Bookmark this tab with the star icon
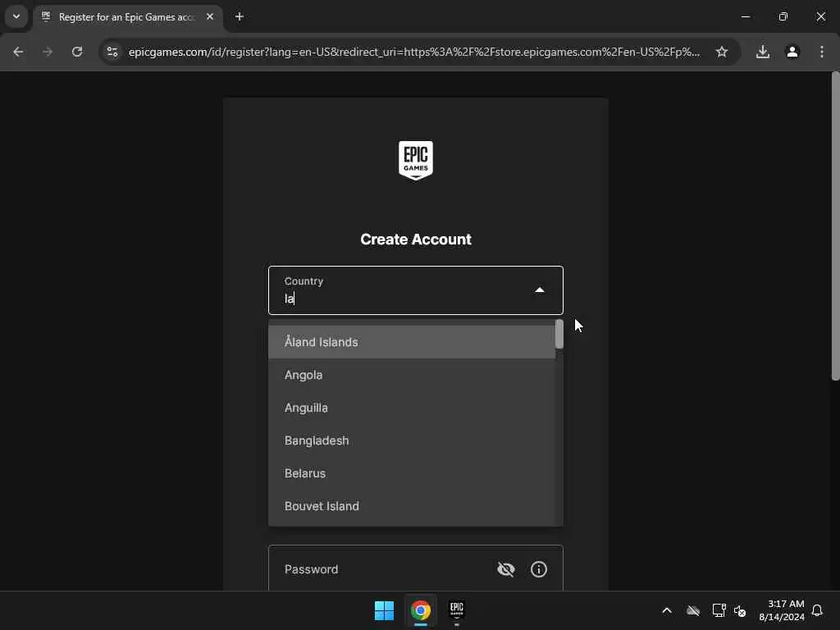This screenshot has height=630, width=840. (x=722, y=52)
